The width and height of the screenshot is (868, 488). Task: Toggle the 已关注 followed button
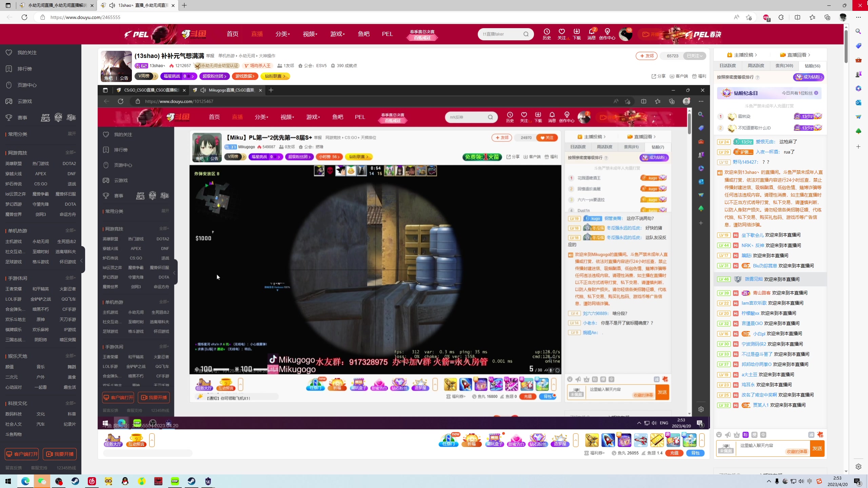[x=694, y=56]
